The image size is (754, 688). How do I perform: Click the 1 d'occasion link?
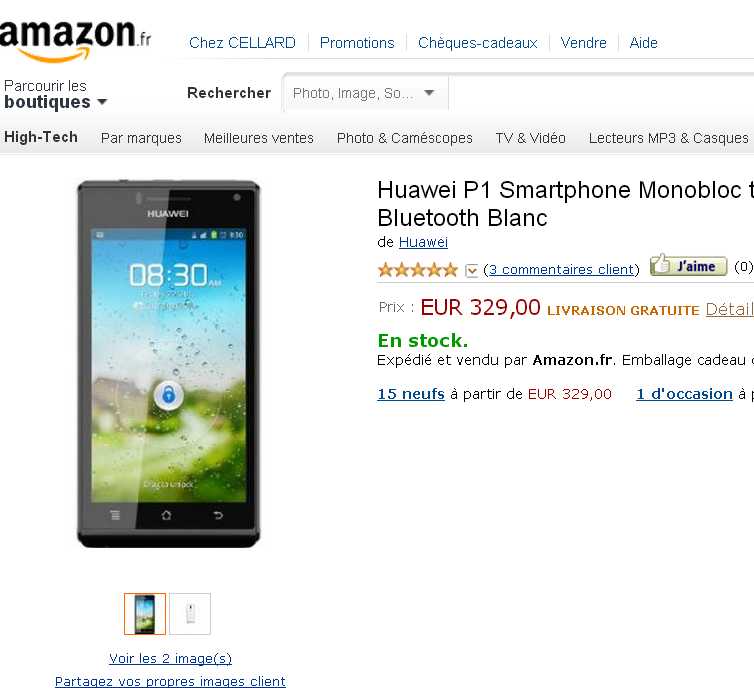pos(684,394)
